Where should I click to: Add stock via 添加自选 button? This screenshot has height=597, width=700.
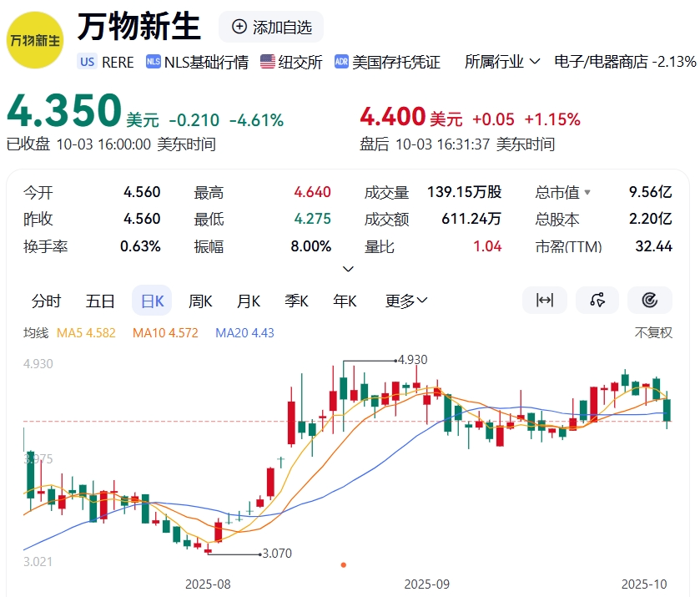click(x=271, y=27)
